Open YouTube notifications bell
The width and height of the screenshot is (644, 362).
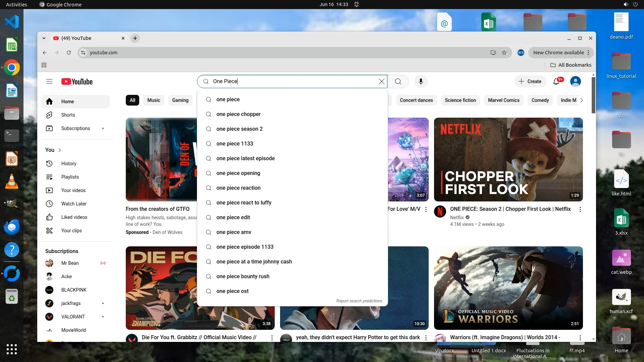click(556, 81)
